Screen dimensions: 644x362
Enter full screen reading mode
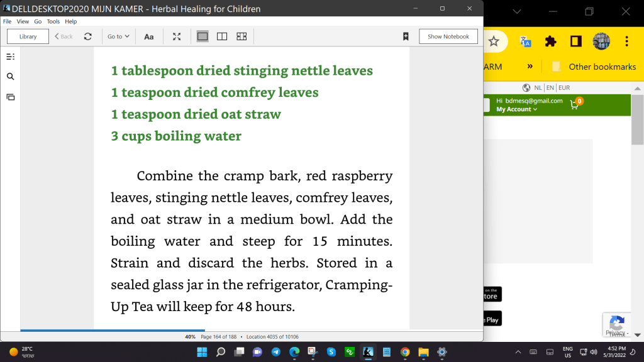click(x=177, y=36)
